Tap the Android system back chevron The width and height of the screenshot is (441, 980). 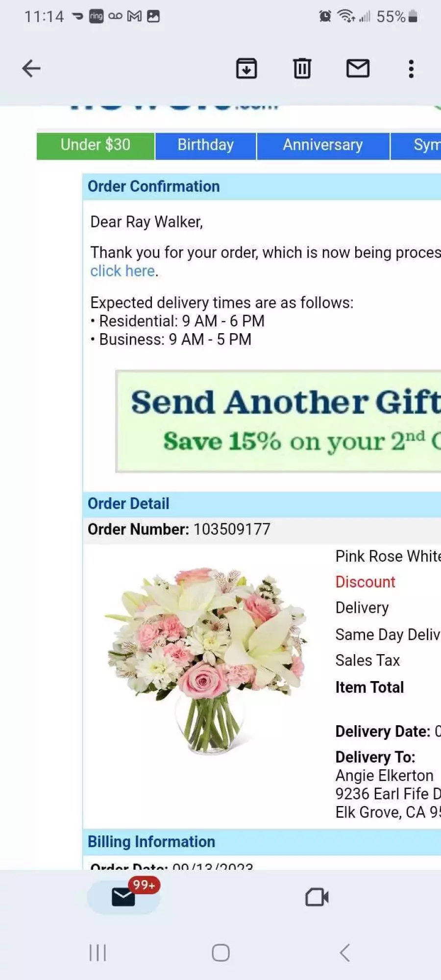[345, 953]
